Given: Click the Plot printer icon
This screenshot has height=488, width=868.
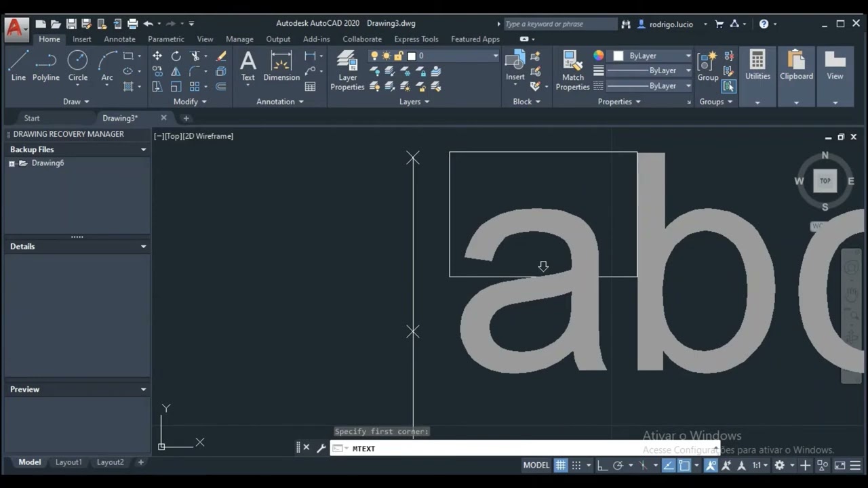Looking at the screenshot, I should pos(133,24).
